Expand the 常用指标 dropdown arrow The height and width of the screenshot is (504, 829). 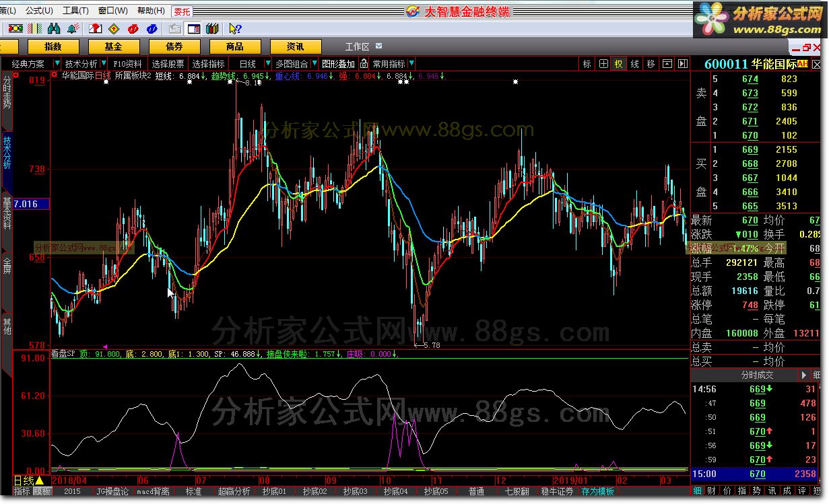click(x=411, y=64)
